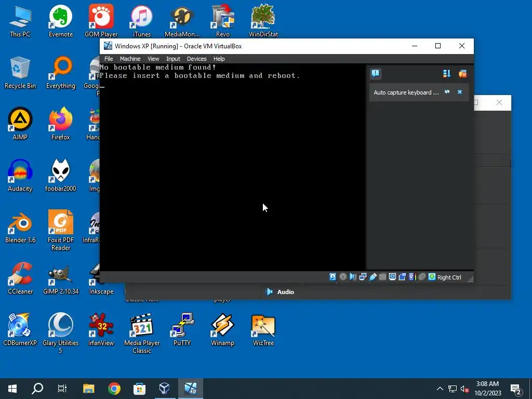Viewport: 532px width, 399px height.
Task: Toggle the notification center speech-bubble icon
Action: (376, 74)
